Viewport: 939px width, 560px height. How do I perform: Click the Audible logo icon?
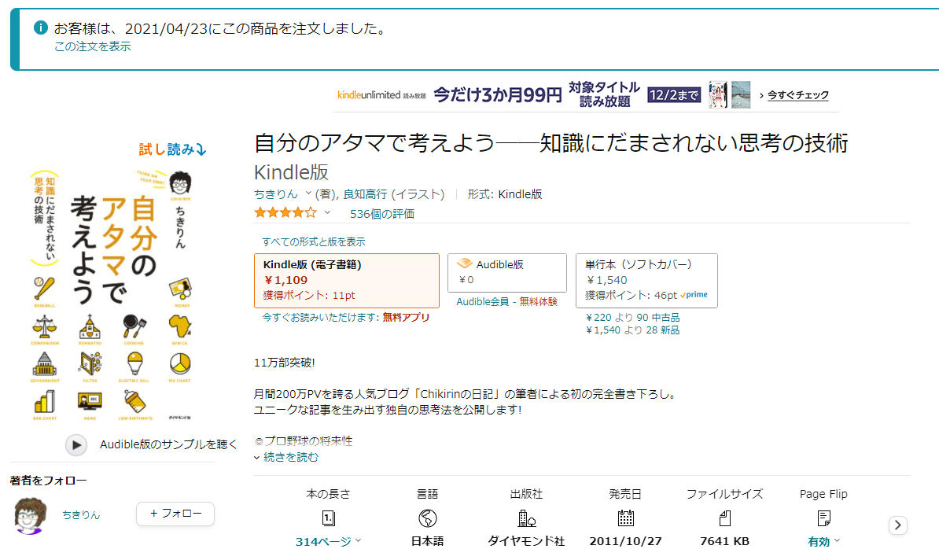[465, 263]
